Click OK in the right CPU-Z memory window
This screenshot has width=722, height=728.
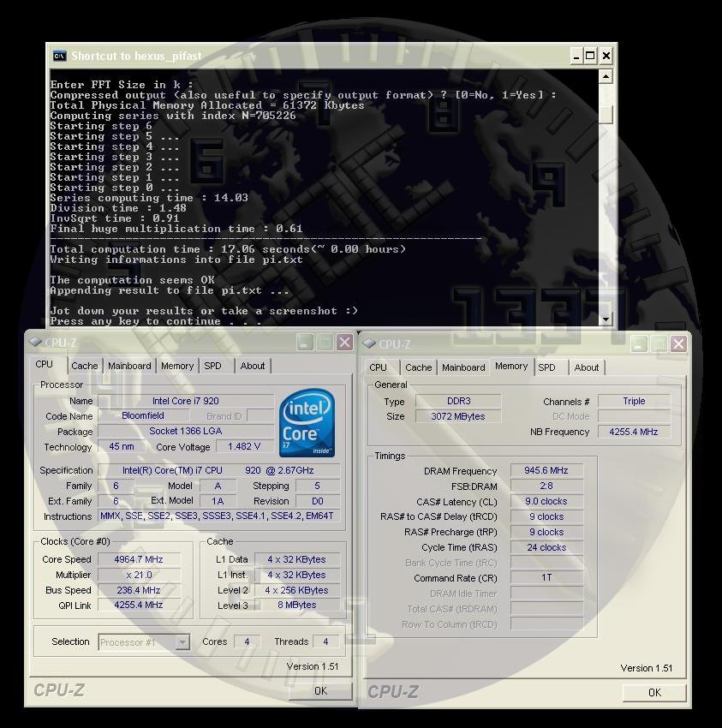pyautogui.click(x=654, y=692)
